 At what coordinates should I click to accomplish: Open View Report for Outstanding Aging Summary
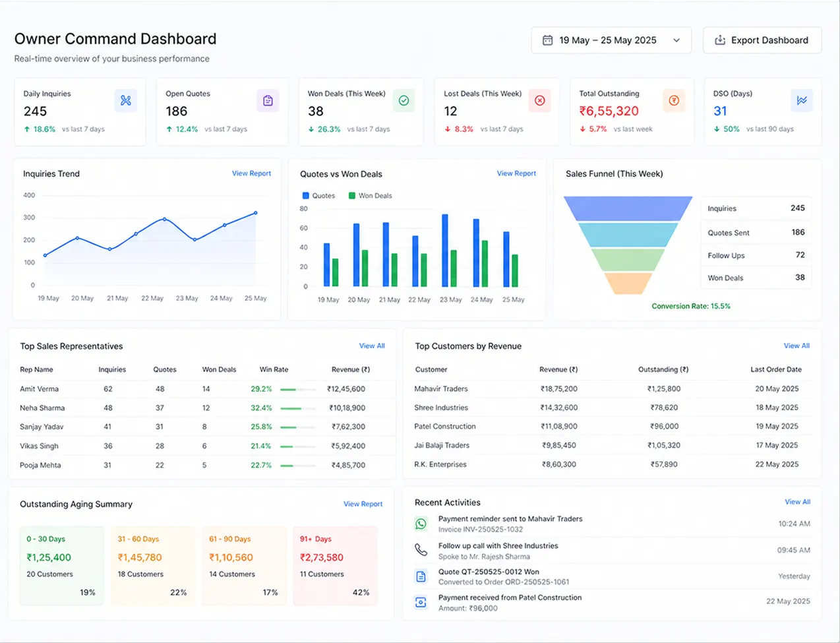pos(363,504)
